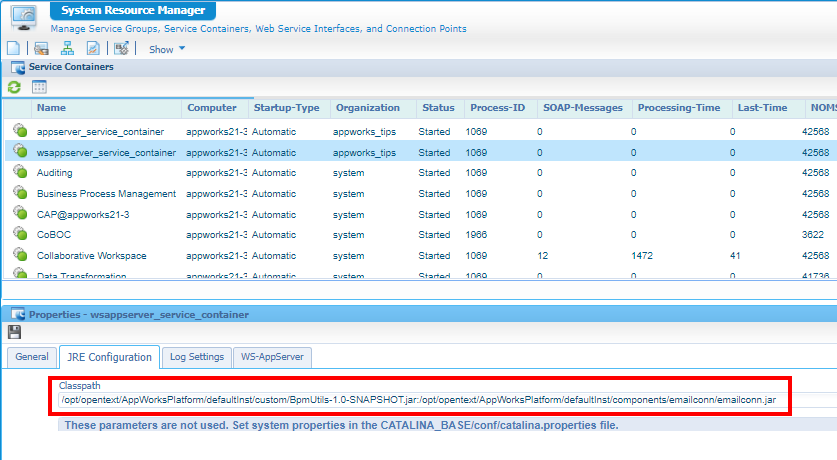
Task: Select the Collaborative Workspace row
Action: (91, 256)
